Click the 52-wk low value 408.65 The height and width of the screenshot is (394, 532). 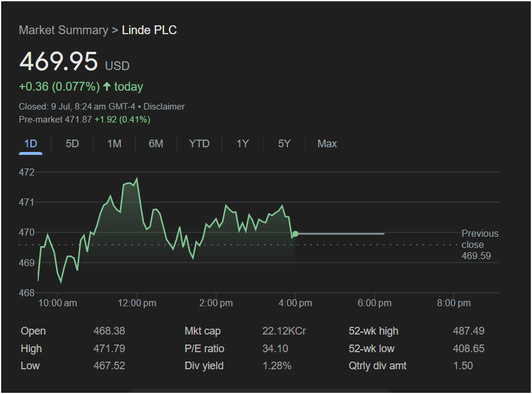(x=468, y=349)
